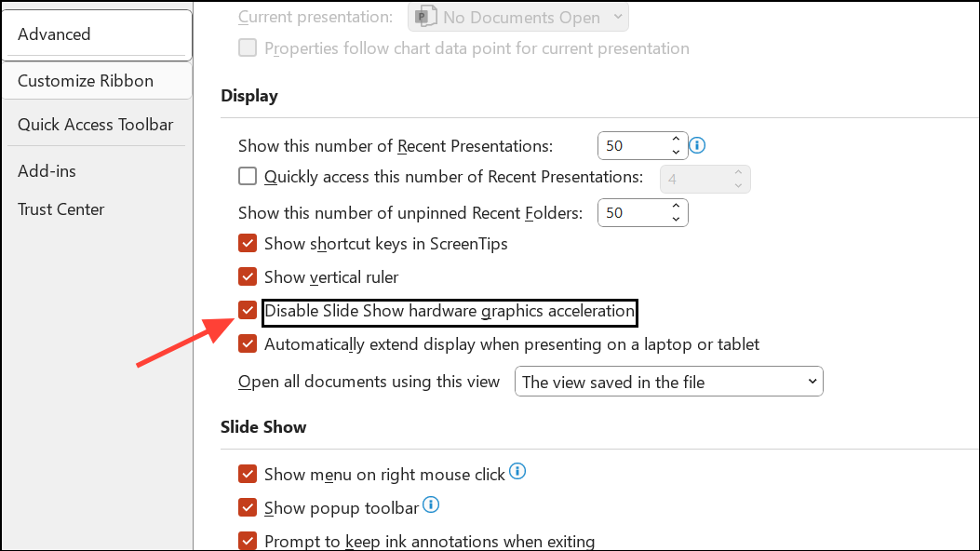Increase the Recent Presentations number with up arrow

[x=676, y=140]
